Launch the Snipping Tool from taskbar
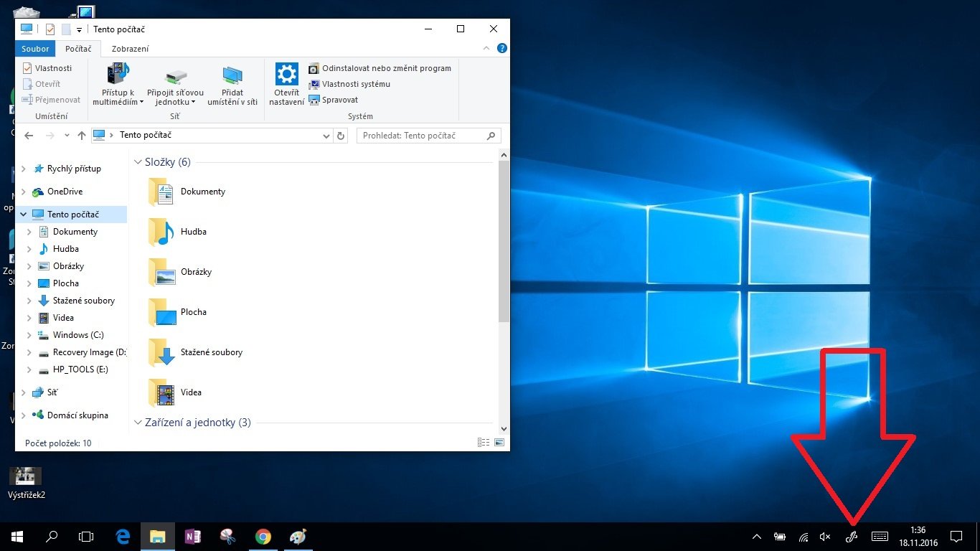 227,536
